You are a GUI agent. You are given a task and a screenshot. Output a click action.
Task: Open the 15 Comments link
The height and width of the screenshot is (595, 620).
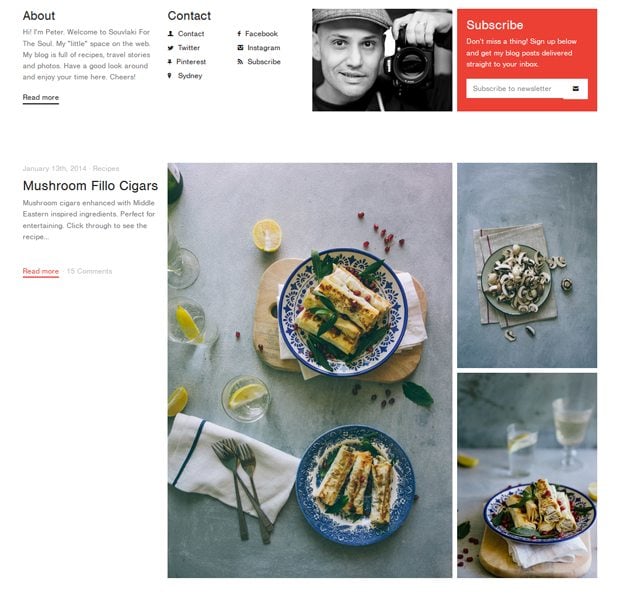[89, 271]
